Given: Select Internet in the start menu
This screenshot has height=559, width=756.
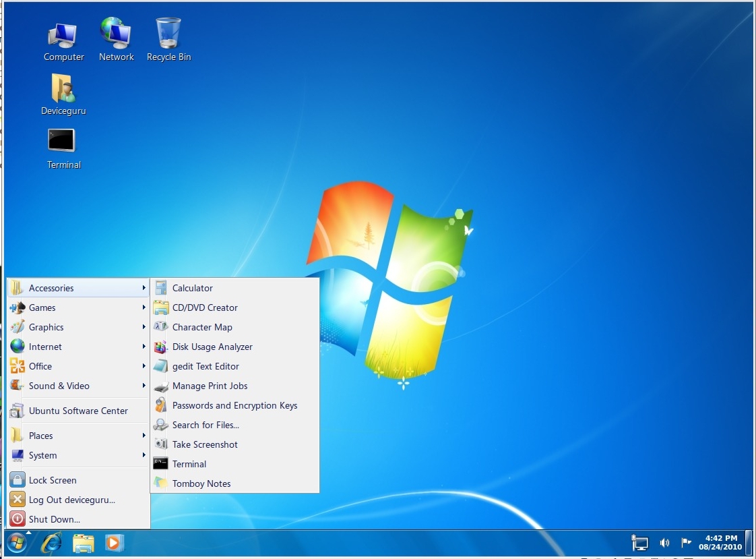Looking at the screenshot, I should pyautogui.click(x=78, y=347).
